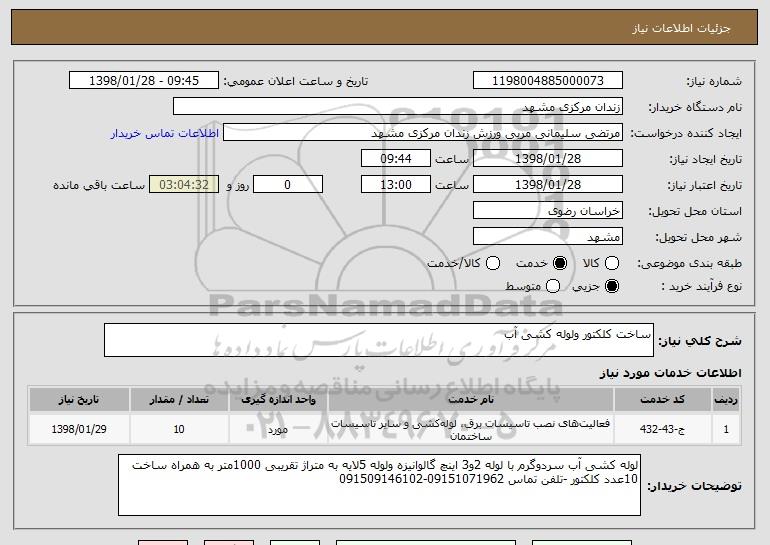Click the remaining days field showing 0
This screenshot has width=770, height=545.
point(288,185)
